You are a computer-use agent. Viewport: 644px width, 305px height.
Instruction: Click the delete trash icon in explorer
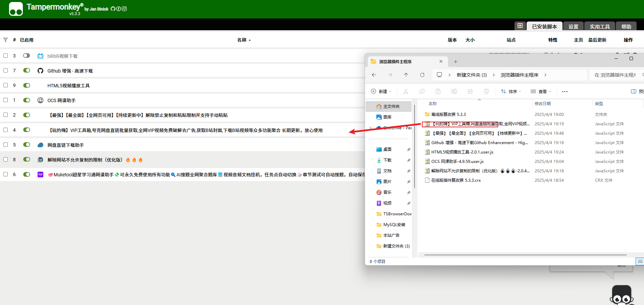tap(486, 91)
